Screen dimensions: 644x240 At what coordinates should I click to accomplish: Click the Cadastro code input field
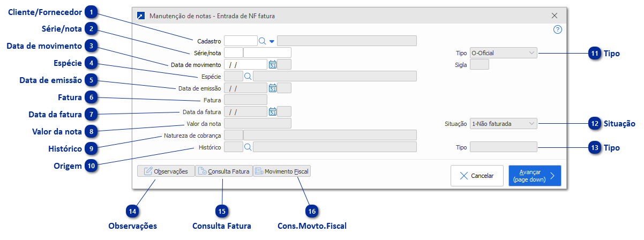click(241, 41)
